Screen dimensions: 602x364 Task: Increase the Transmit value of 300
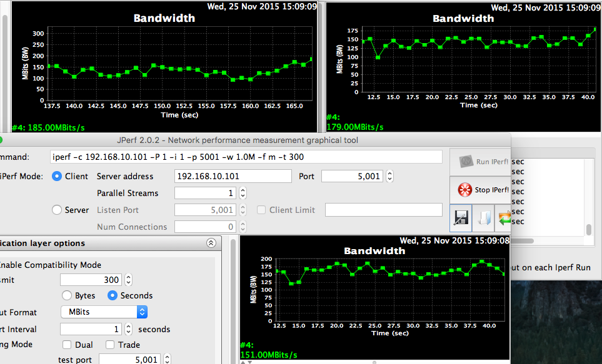coord(129,277)
